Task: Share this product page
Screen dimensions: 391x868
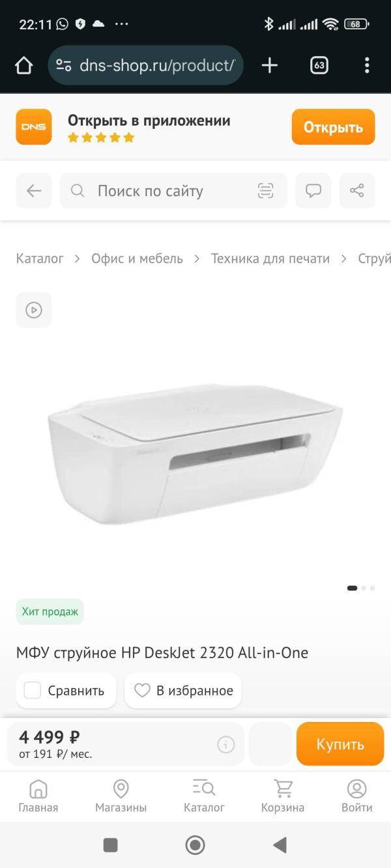Action: 357,191
